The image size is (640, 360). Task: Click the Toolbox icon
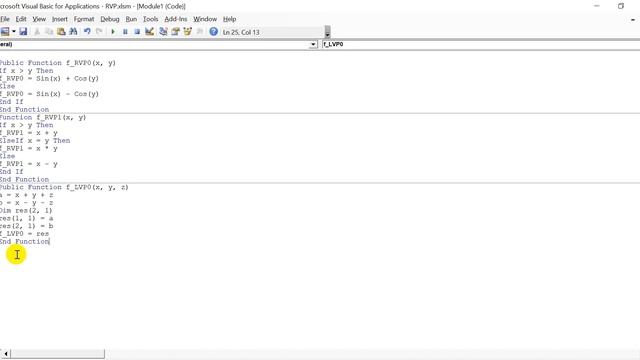(200, 31)
